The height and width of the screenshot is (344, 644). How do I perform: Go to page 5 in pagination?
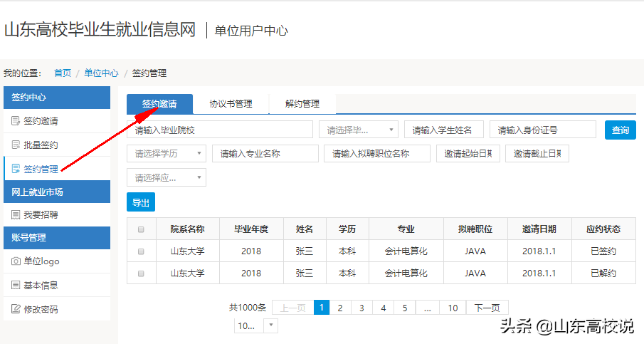point(405,308)
